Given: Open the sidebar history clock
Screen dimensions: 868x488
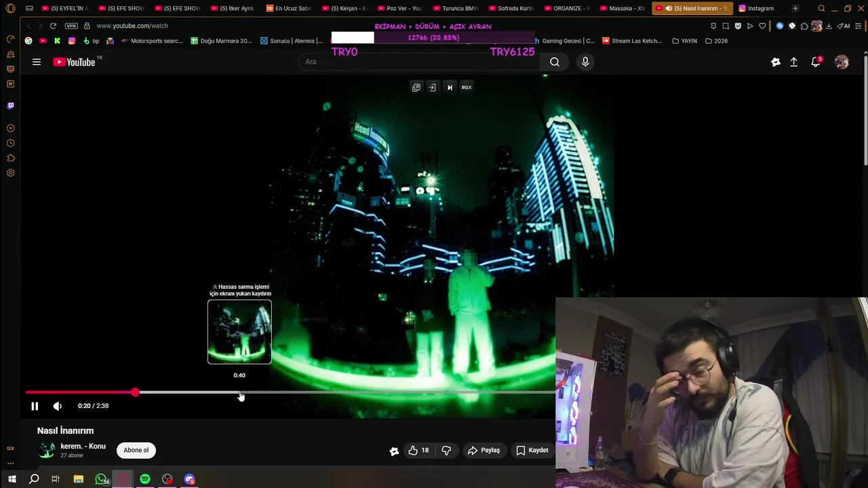Looking at the screenshot, I should pos(10,143).
